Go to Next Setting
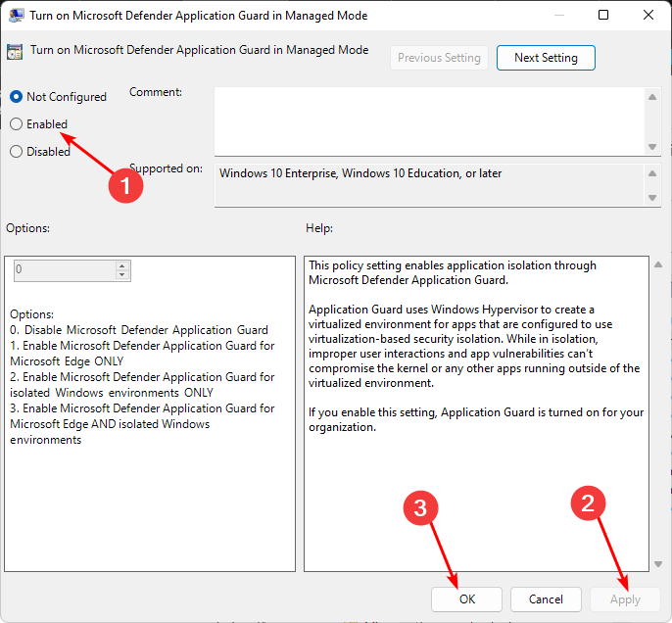The height and width of the screenshot is (623, 672). coord(546,58)
